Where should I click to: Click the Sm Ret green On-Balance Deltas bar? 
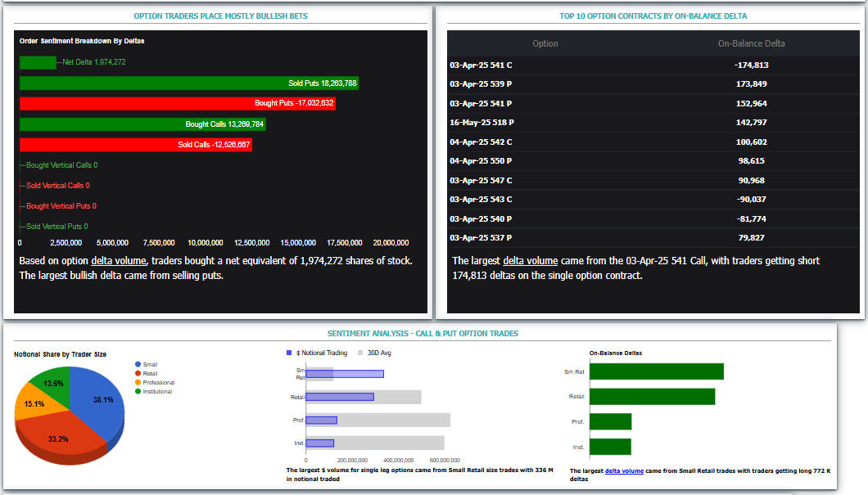point(657,371)
